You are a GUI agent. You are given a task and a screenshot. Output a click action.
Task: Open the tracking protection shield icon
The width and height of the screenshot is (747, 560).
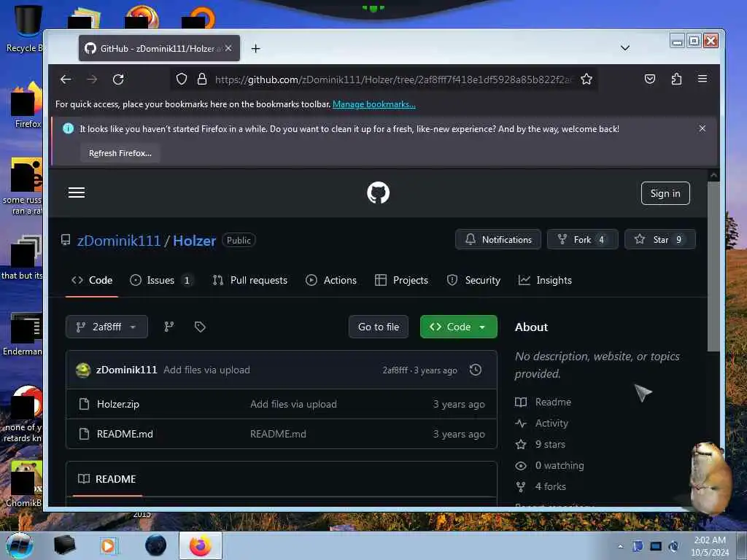(182, 79)
